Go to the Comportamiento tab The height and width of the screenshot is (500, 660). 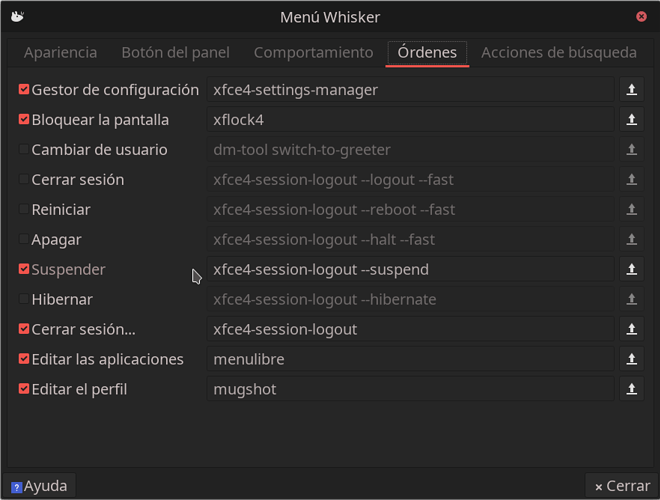click(x=313, y=53)
